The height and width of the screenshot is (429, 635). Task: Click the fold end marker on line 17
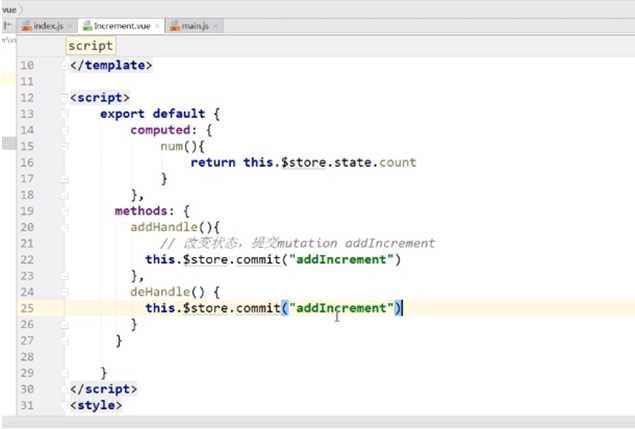pos(64,179)
